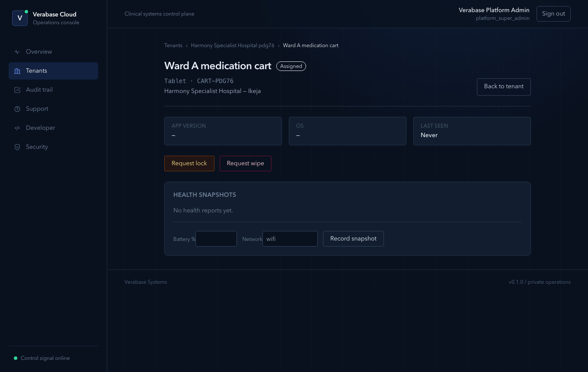Open the Developer section

(53, 128)
